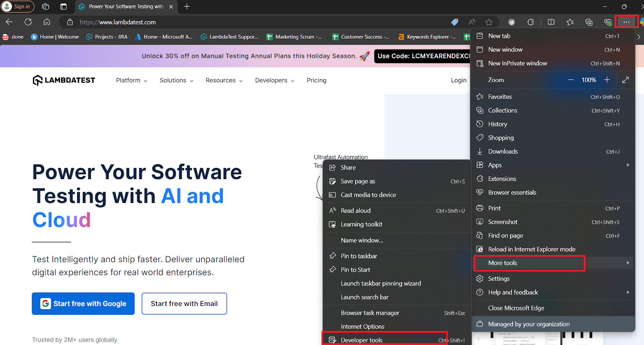
Task: Choose Pin to taskbar
Action: (397, 256)
